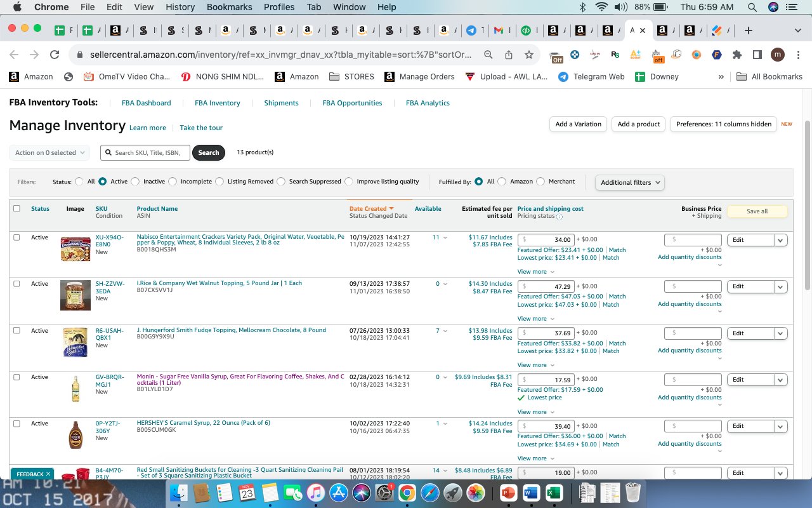Open the Edit dropdown arrow for HERSHEY'S Caramel Syrup

coord(781,426)
